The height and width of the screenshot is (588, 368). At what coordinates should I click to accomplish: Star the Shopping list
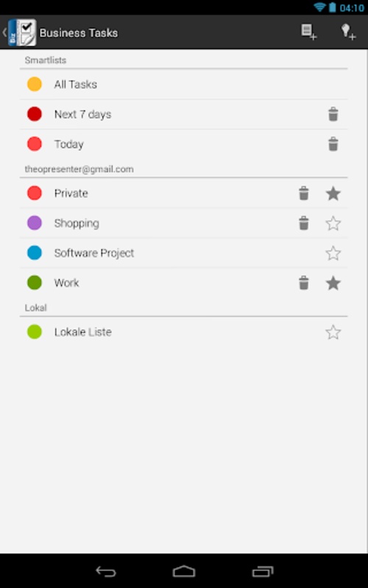[x=333, y=223]
